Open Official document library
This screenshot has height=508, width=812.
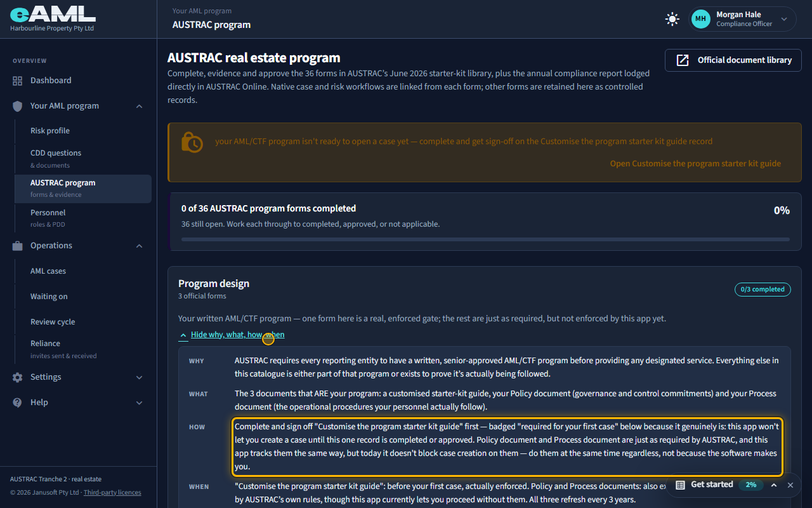point(733,60)
